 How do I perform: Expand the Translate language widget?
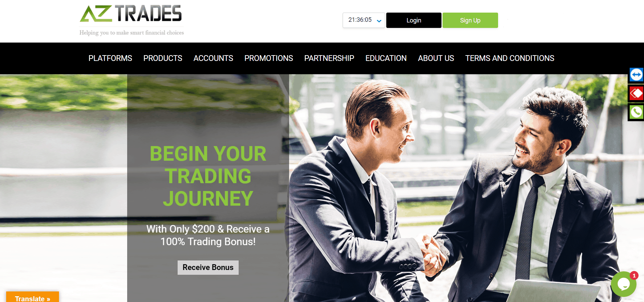[32, 297]
